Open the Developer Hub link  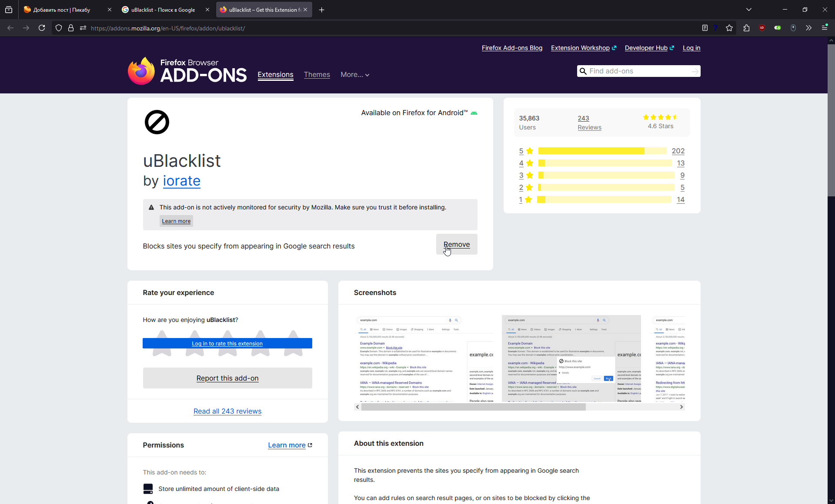pyautogui.click(x=649, y=48)
